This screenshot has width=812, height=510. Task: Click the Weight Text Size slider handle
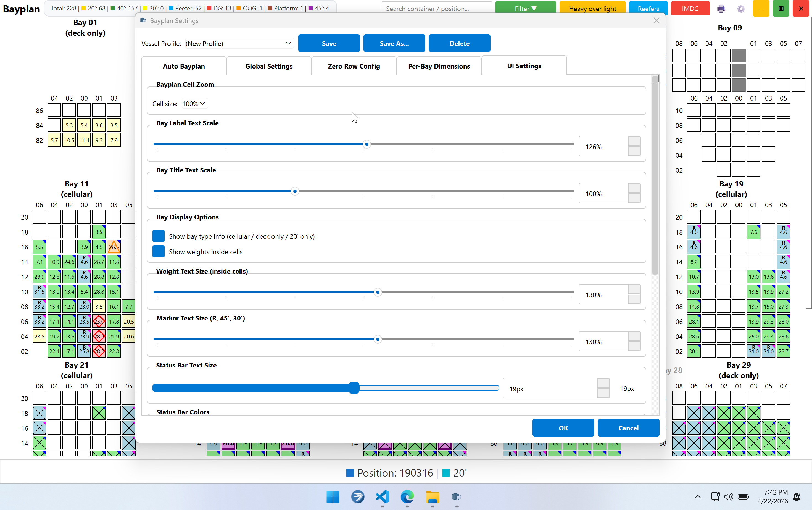[x=378, y=292]
